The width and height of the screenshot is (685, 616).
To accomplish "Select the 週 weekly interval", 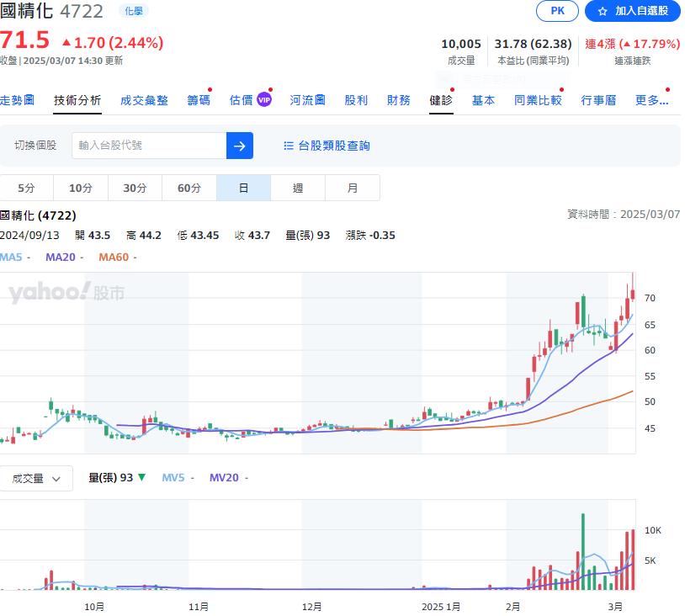I will (298, 188).
